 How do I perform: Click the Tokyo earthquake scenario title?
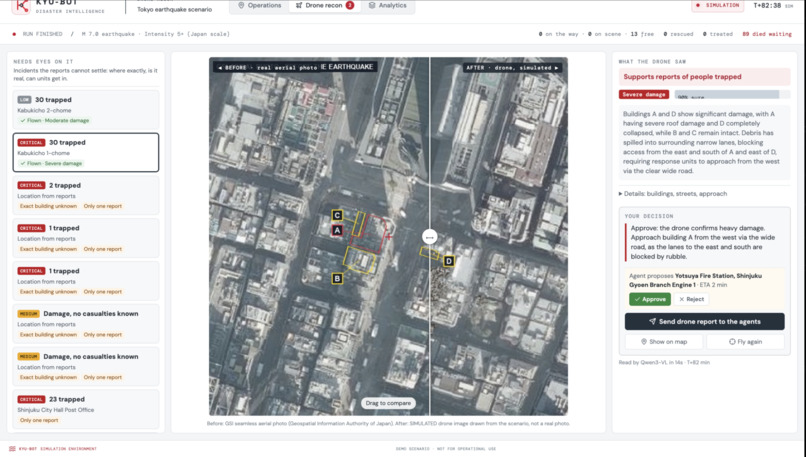click(x=174, y=9)
